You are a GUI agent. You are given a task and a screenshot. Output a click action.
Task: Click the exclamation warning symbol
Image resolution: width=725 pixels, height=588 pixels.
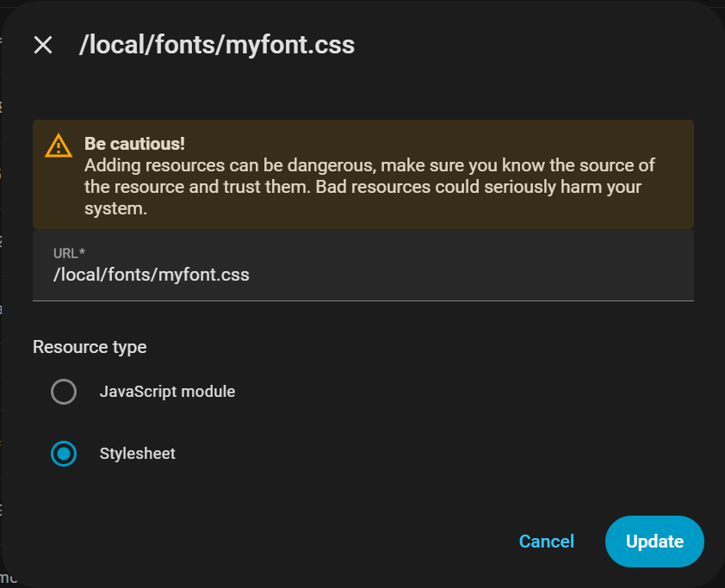(x=58, y=145)
